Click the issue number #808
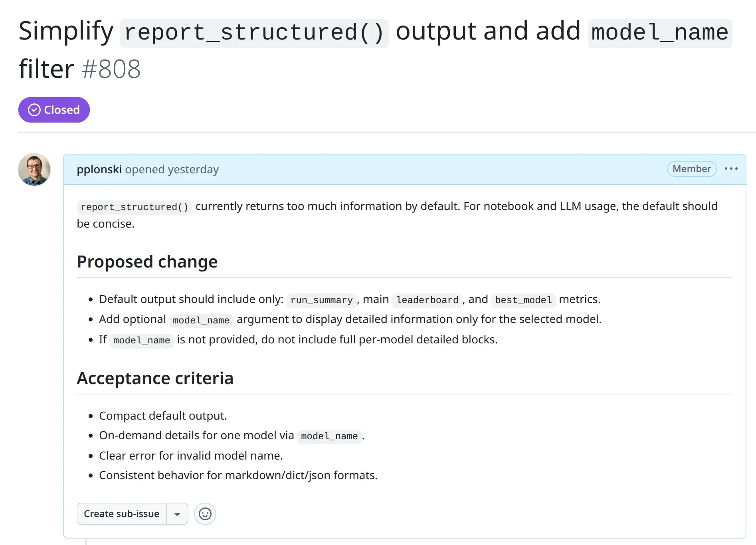This screenshot has height=545, width=756. [x=111, y=69]
